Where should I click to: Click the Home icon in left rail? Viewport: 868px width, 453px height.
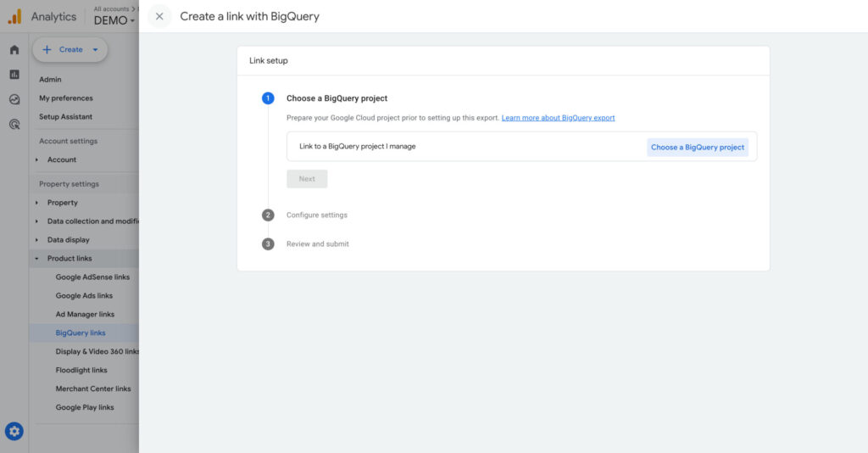tap(14, 50)
